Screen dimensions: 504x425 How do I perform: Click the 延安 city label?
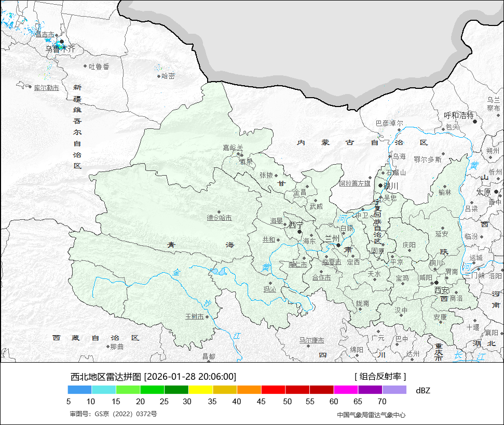442,234
